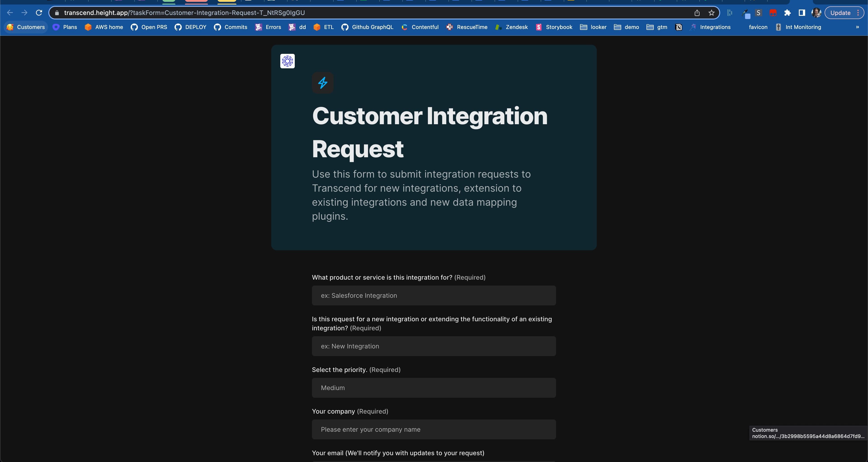Reload the page with refresh icon
The width and height of the screenshot is (868, 462).
click(39, 13)
